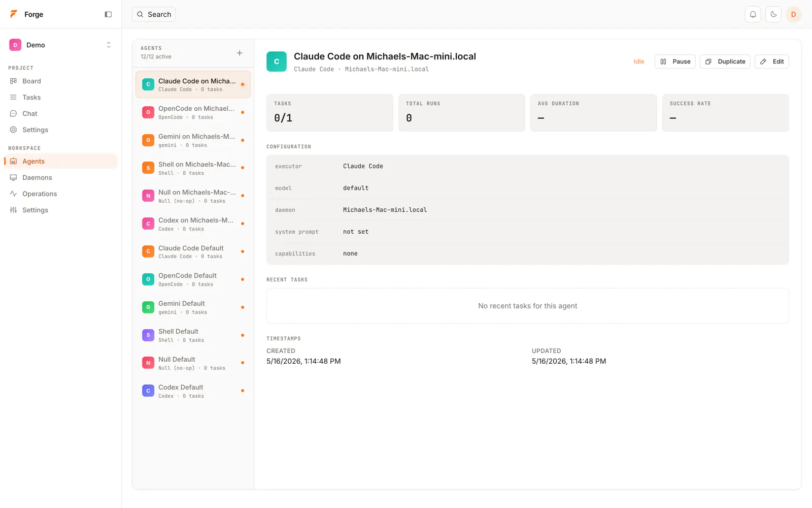Open the user avatar D menu
The image size is (812, 508).
pos(794,14)
